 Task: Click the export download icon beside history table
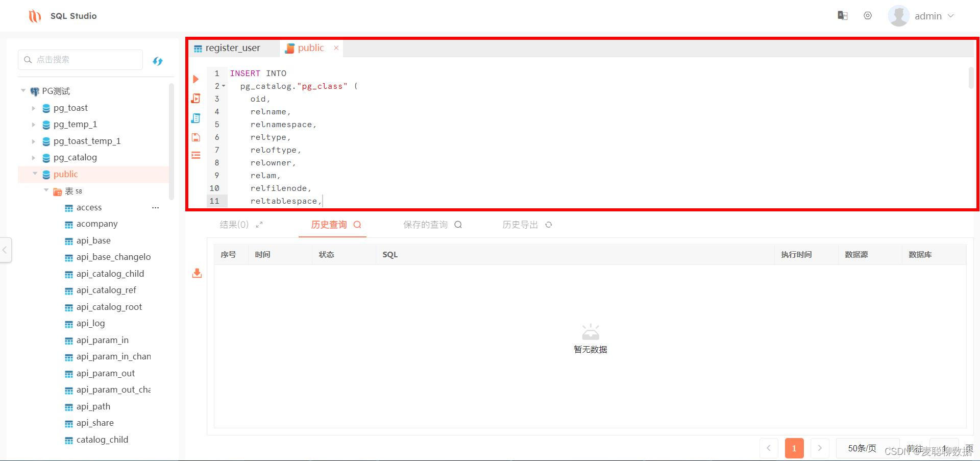click(197, 273)
